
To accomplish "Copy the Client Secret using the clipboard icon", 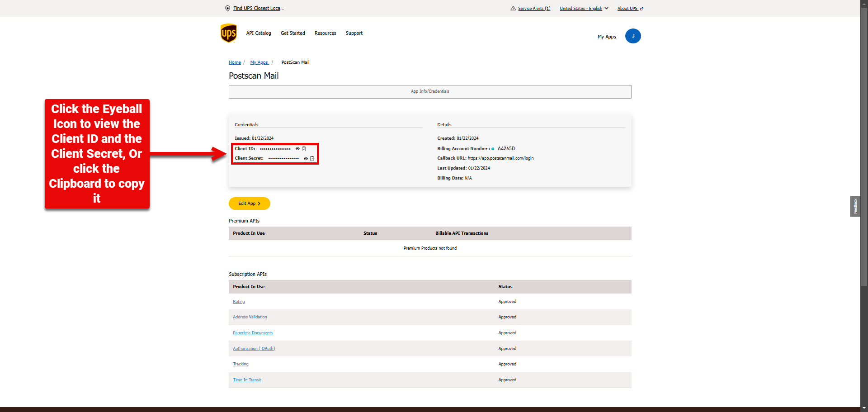I will click(x=312, y=159).
